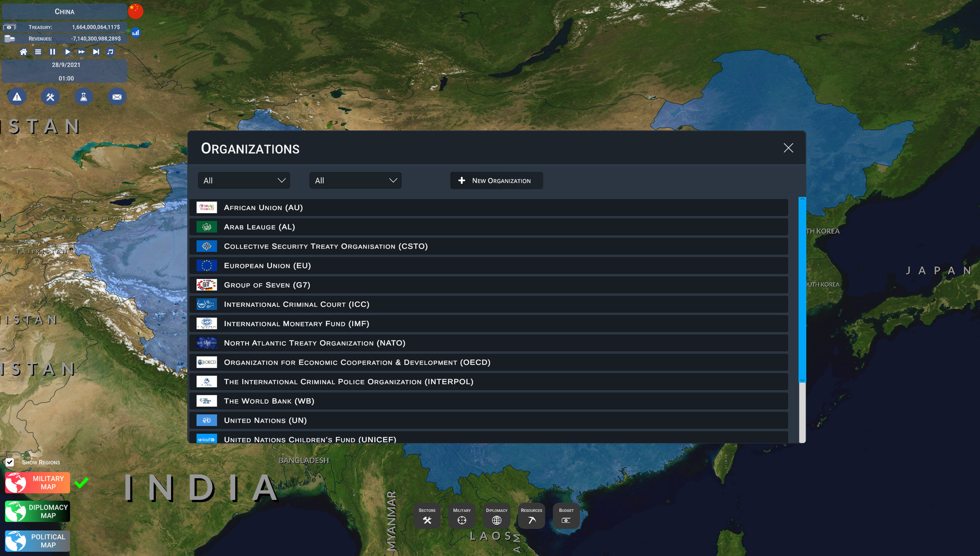980x556 pixels.
Task: Click the New Organization button
Action: tap(496, 181)
